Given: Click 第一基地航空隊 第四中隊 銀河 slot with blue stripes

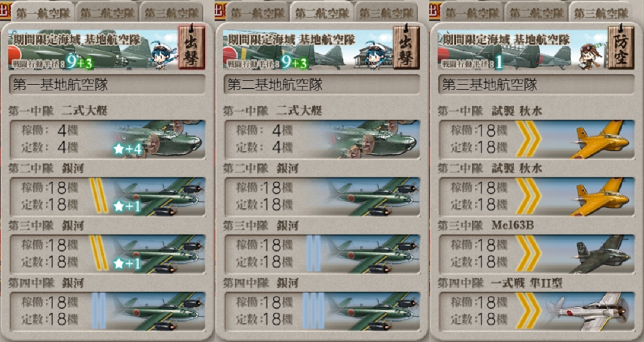Looking at the screenshot, I should point(108,311).
